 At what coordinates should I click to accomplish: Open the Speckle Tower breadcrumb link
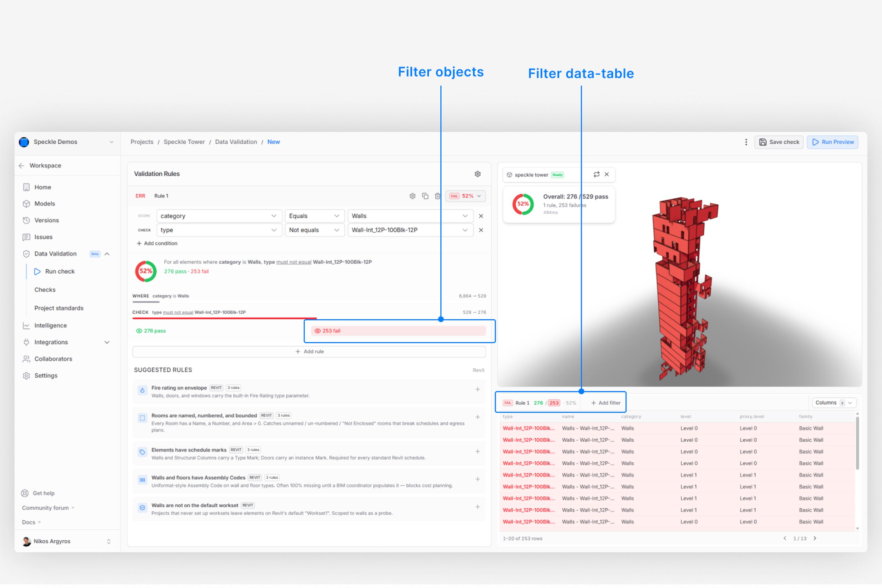point(184,142)
